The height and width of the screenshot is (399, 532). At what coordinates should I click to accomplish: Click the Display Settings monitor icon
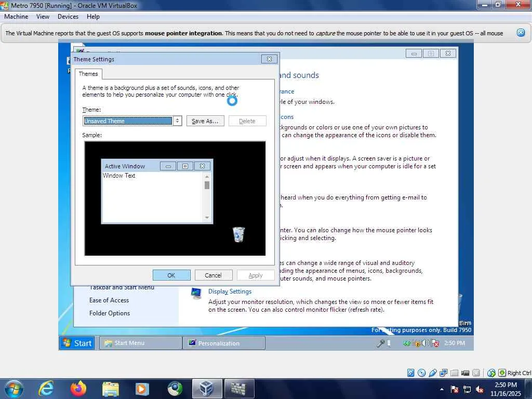196,294
